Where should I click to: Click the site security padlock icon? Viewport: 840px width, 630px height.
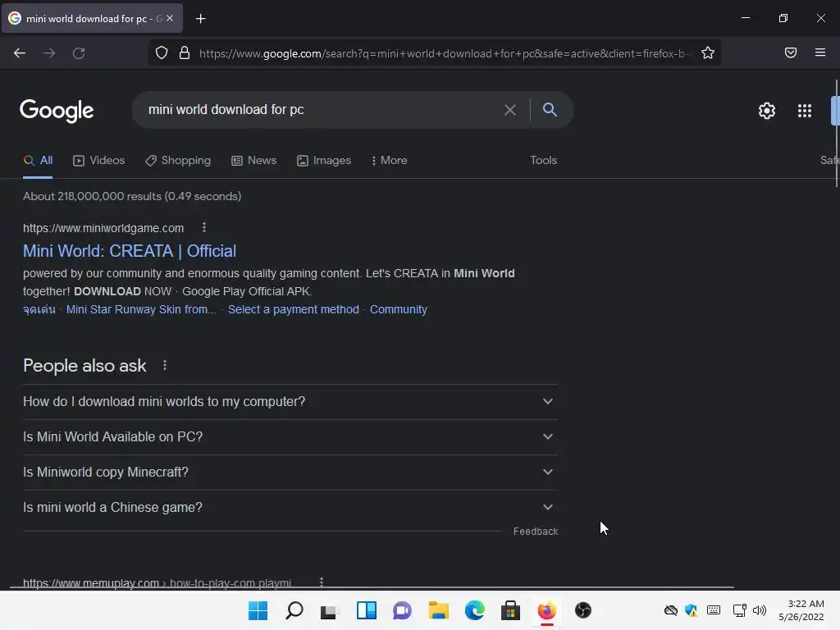pyautogui.click(x=185, y=53)
